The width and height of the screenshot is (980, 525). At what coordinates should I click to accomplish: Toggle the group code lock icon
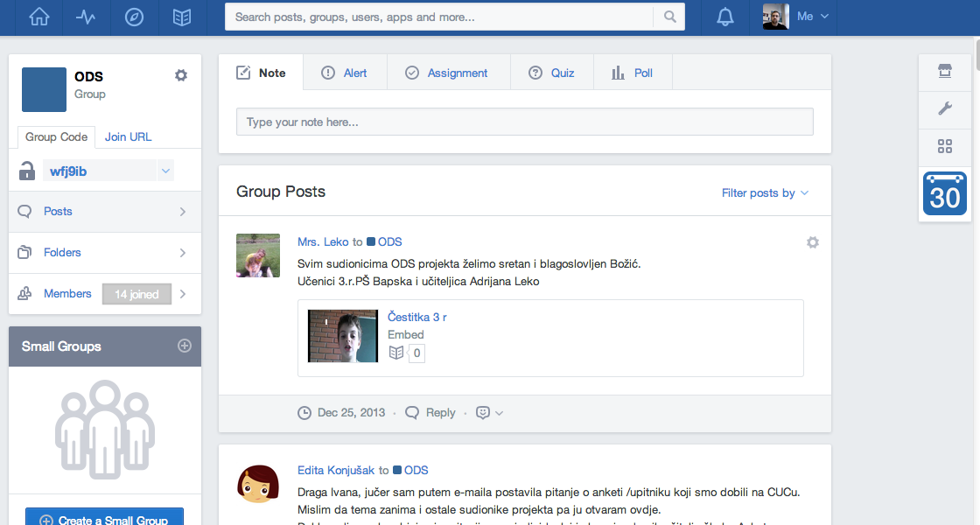(27, 171)
